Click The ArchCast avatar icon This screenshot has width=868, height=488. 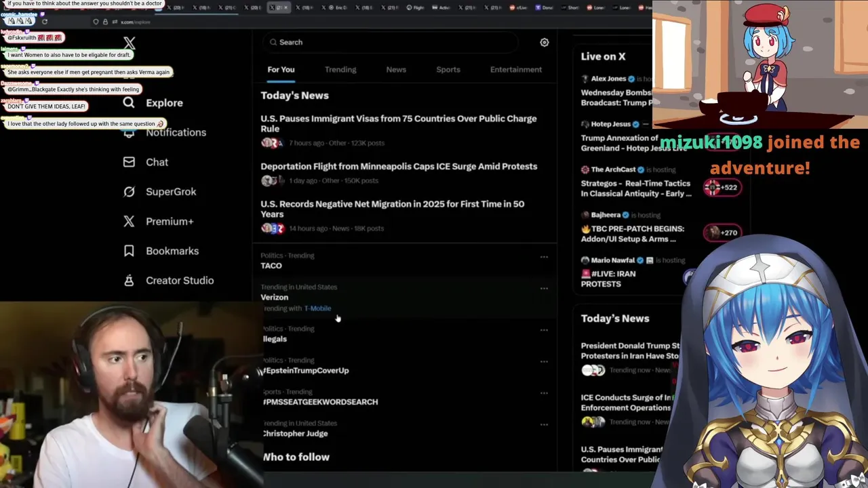[585, 169]
